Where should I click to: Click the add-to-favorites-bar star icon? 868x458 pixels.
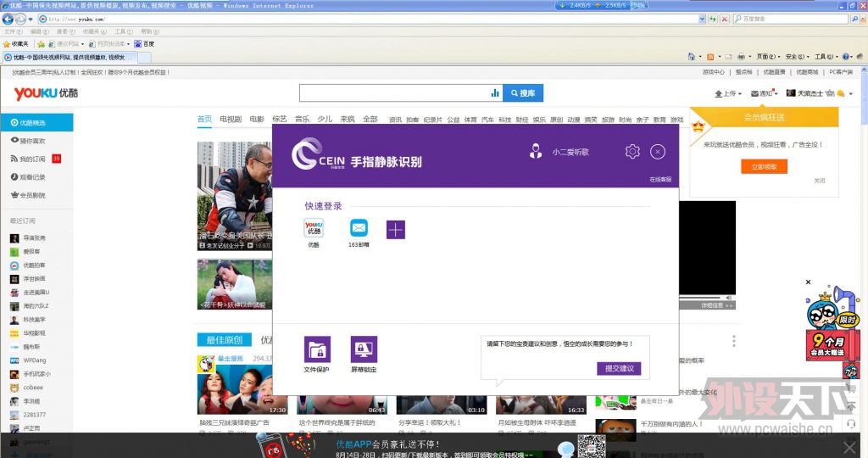pyautogui.click(x=41, y=44)
